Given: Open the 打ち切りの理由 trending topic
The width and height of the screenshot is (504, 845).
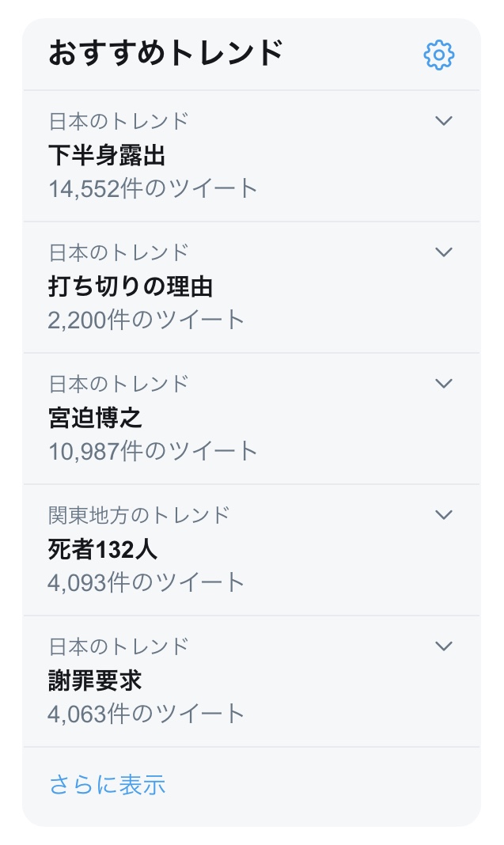Looking at the screenshot, I should [131, 286].
